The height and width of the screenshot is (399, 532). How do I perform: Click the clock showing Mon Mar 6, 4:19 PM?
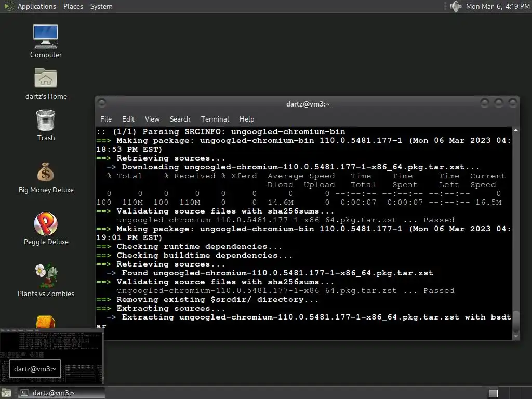497,6
